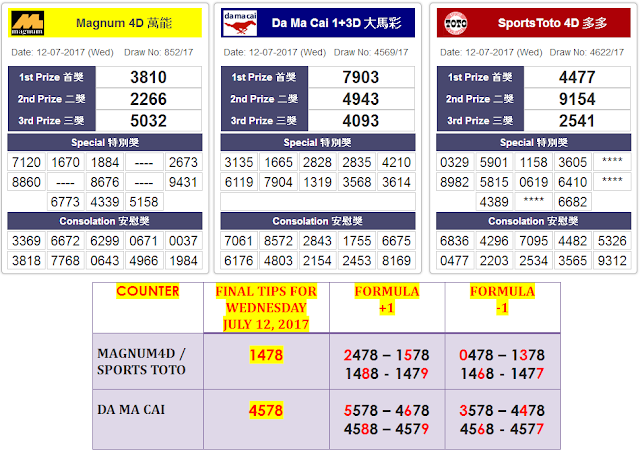Click Sports Toto 3rd prize 2541
Screen dimensions: 640x451
tap(577, 120)
